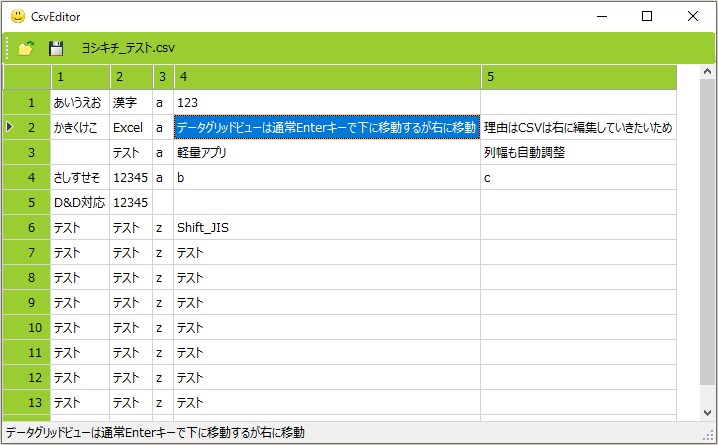Click the cell Excel
This screenshot has width=718, height=445.
coord(131,127)
